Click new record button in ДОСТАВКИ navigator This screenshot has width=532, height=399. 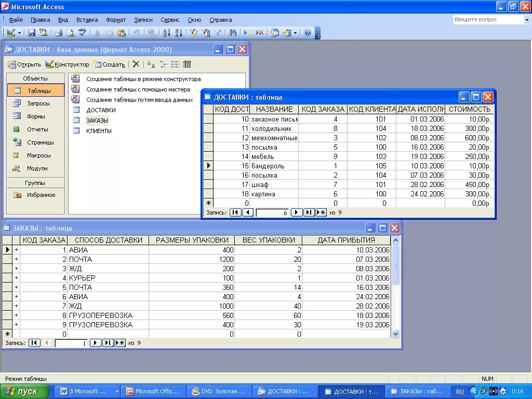pos(321,212)
